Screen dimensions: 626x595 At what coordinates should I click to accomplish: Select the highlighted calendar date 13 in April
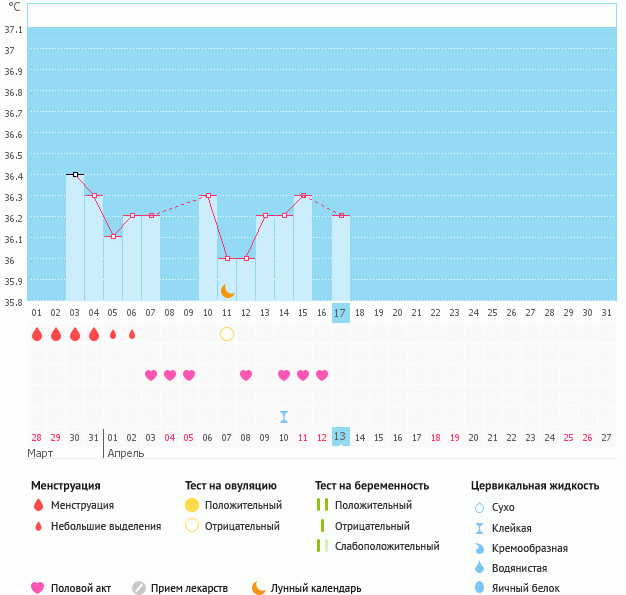pos(340,437)
